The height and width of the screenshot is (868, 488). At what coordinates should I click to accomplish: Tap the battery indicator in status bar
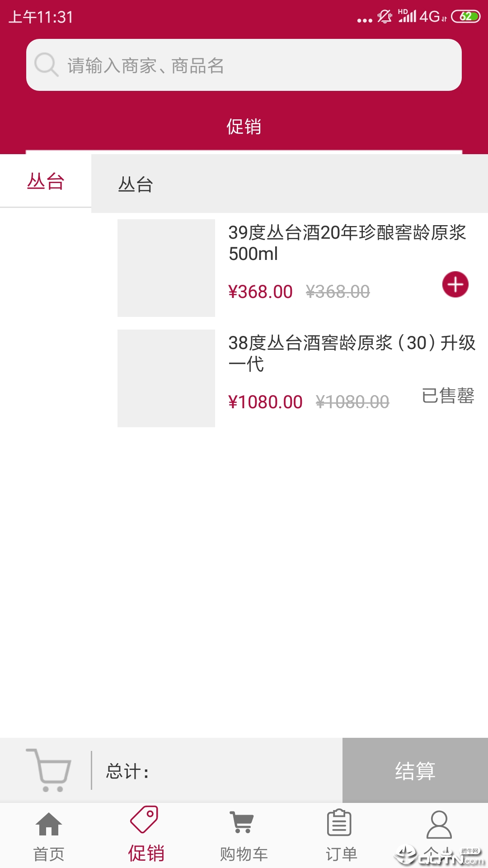(x=466, y=17)
